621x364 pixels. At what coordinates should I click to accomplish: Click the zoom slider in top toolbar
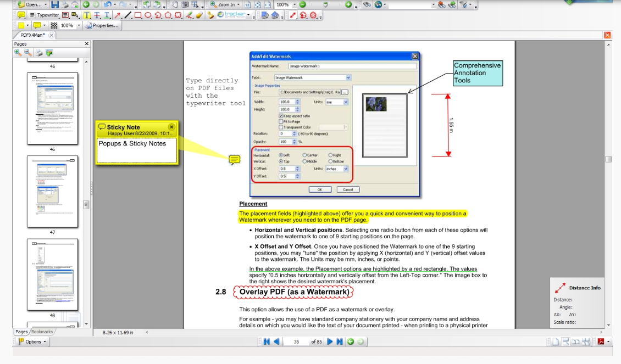pos(325,5)
